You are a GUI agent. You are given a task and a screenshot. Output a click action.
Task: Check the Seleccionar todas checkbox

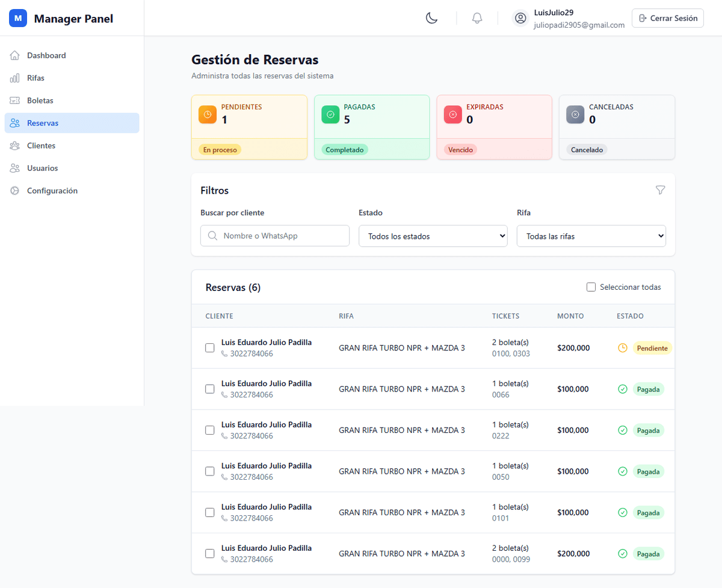click(x=591, y=287)
